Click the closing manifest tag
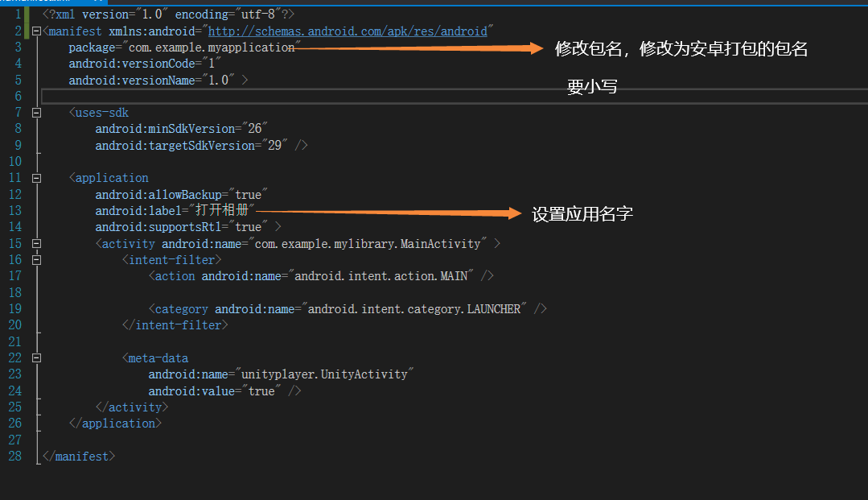The width and height of the screenshot is (868, 500). 78,456
